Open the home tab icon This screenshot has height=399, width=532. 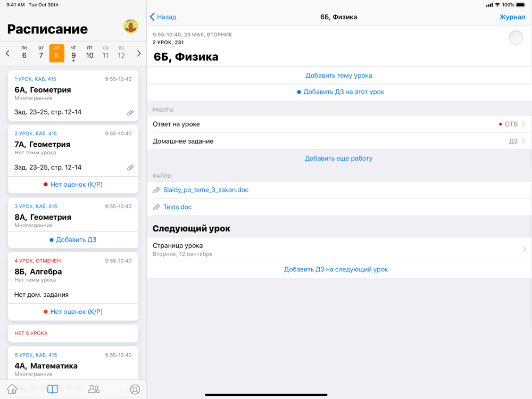(12, 389)
